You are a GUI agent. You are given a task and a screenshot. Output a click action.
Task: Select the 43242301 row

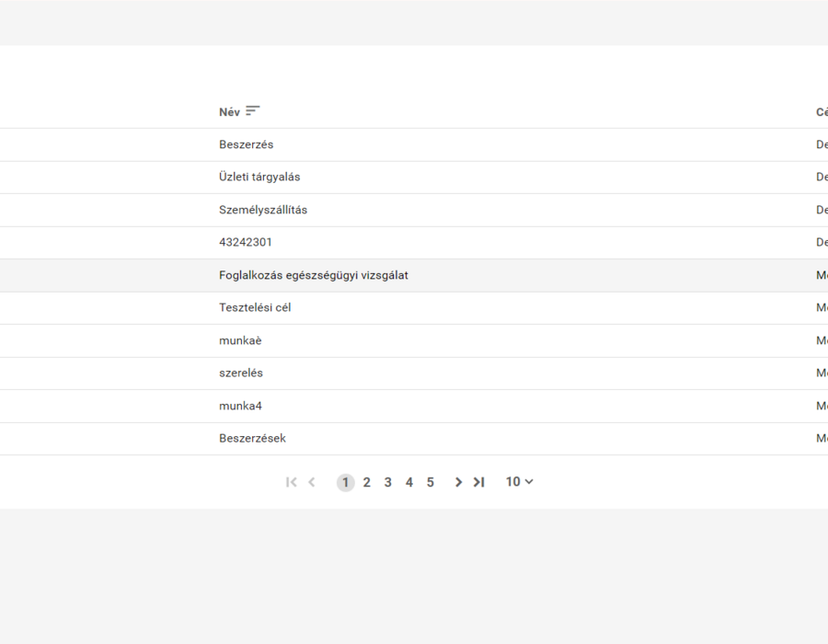click(414, 243)
